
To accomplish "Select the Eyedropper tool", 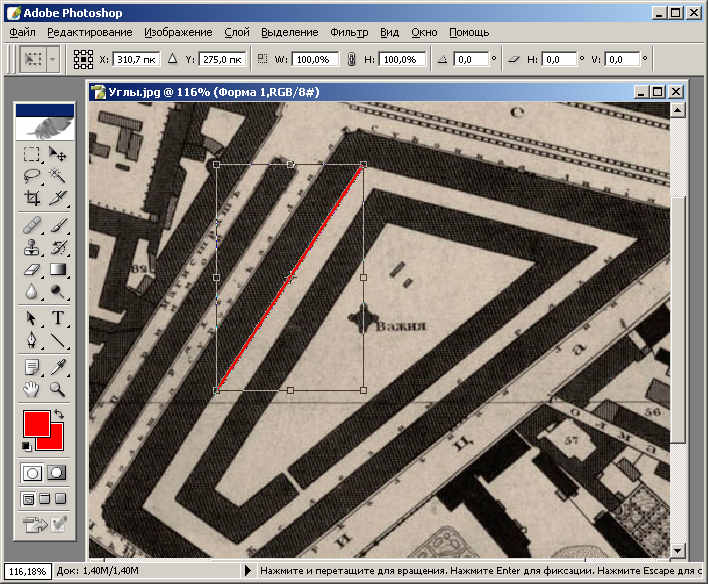I will [58, 366].
